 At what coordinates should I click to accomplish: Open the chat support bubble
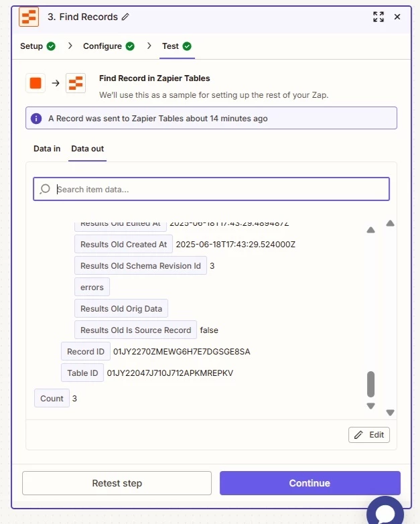tap(385, 512)
